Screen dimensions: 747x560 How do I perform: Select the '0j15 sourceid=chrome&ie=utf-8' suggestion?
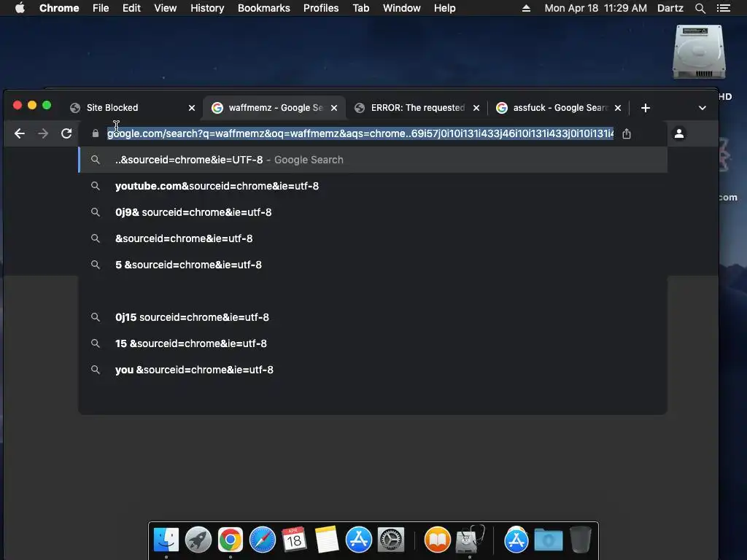point(373,317)
